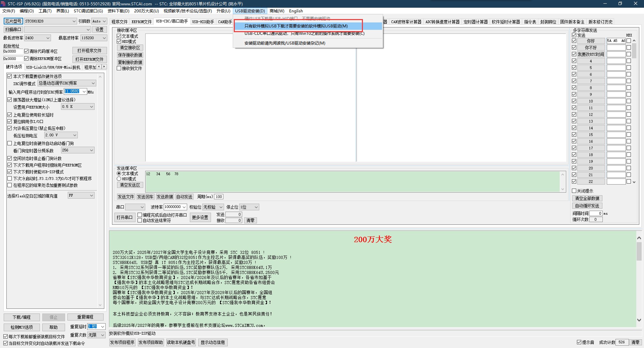Enable 编程完成后自动打开串口
Viewport: 644px width, 348px height.
(140, 215)
